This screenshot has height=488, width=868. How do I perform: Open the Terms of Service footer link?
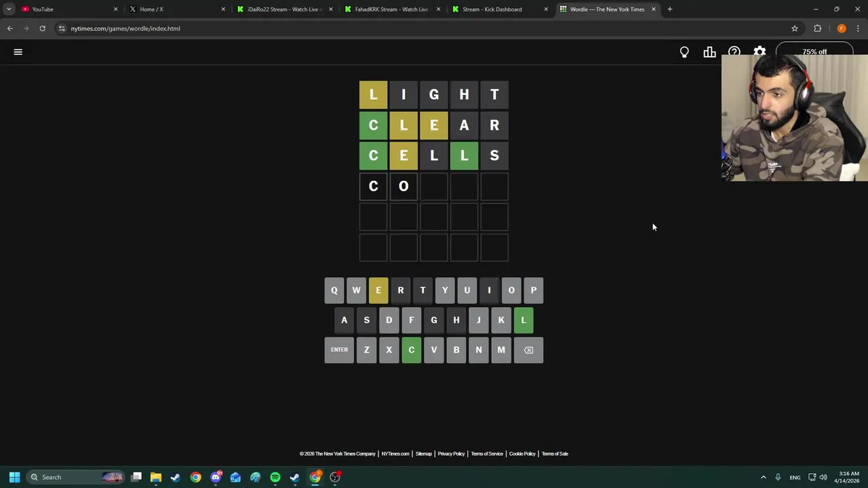coord(487,453)
